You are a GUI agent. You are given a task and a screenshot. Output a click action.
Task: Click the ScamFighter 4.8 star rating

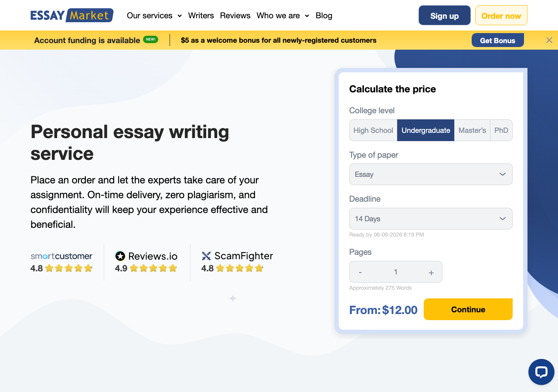pos(232,268)
